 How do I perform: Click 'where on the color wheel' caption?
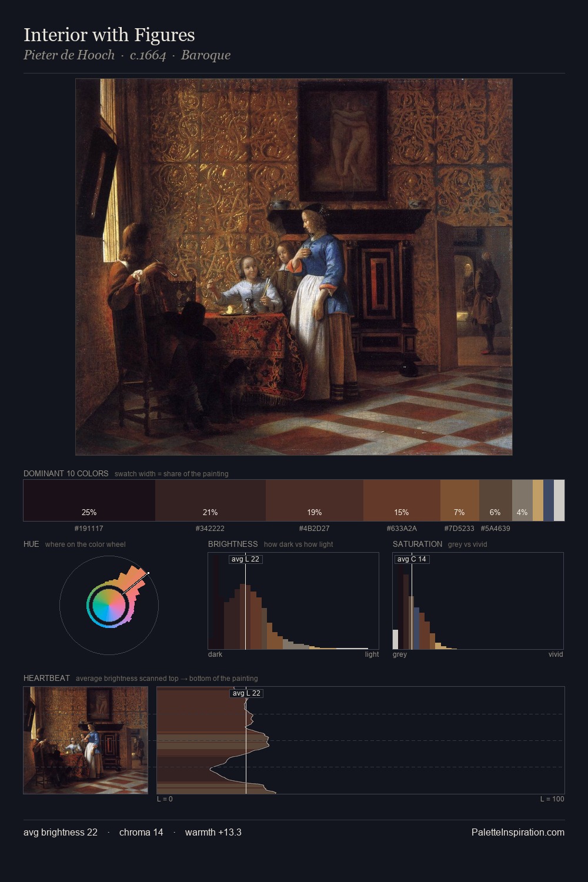click(85, 544)
